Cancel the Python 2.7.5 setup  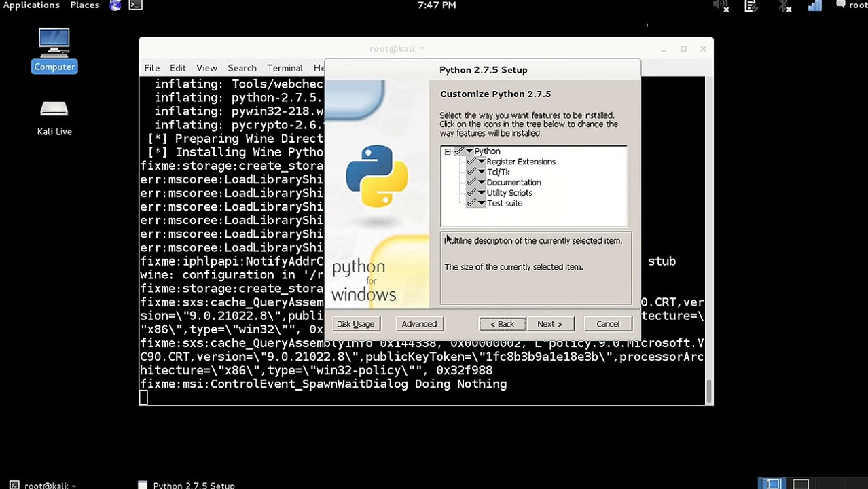pos(608,324)
